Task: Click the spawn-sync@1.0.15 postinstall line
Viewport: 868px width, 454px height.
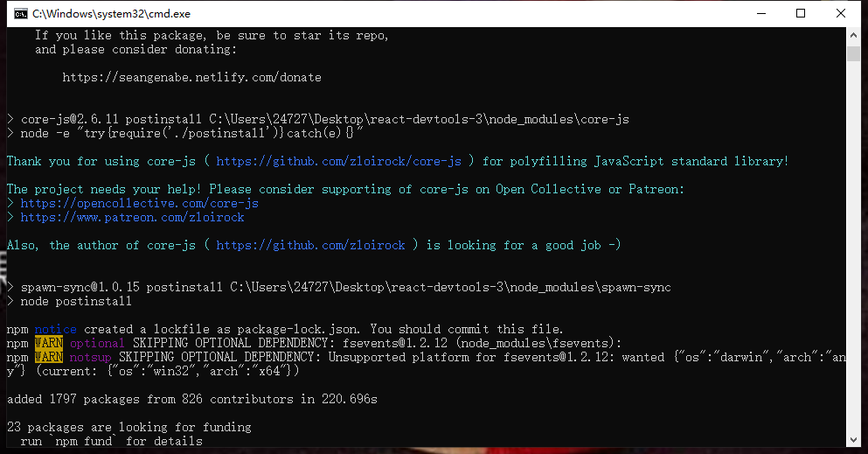Action: (339, 287)
